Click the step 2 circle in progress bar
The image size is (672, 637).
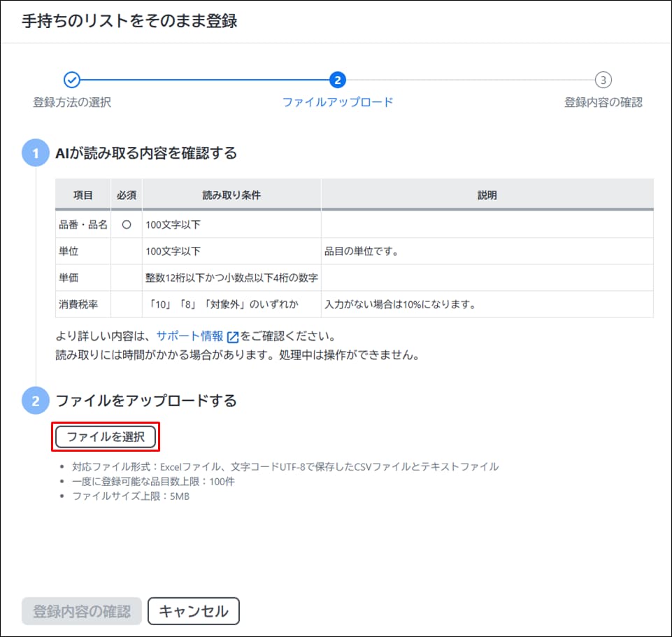click(x=337, y=80)
